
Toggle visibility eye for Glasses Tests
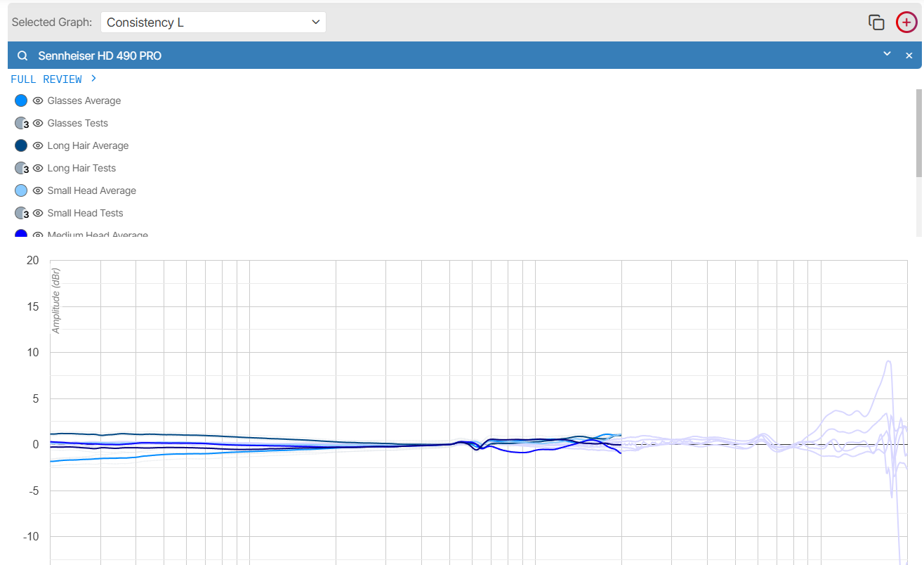pyautogui.click(x=38, y=123)
